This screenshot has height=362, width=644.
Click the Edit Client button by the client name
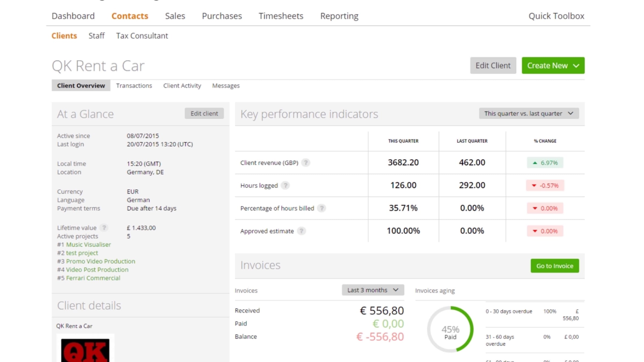(493, 65)
